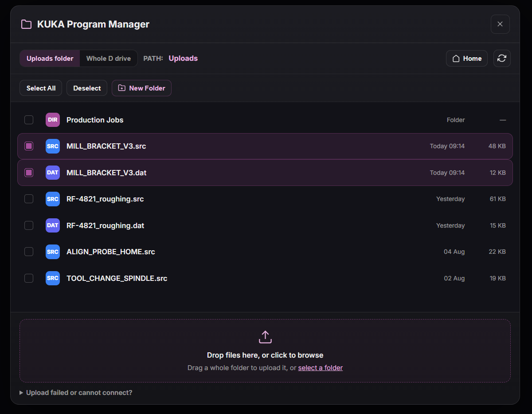Click the MILL_BRACKET_V3.src file name

[x=106, y=146]
